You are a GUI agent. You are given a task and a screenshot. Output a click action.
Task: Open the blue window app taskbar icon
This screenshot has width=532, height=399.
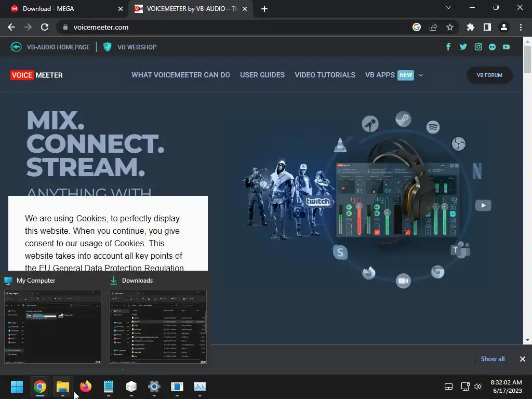point(177,387)
